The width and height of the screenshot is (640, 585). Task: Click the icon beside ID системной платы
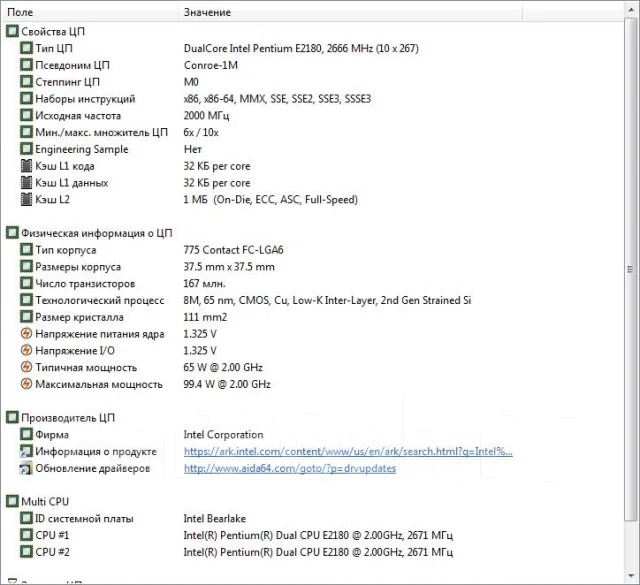26,518
